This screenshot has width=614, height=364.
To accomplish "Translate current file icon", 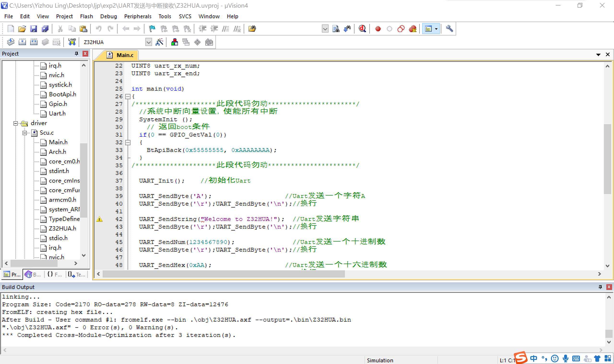I will [x=11, y=42].
